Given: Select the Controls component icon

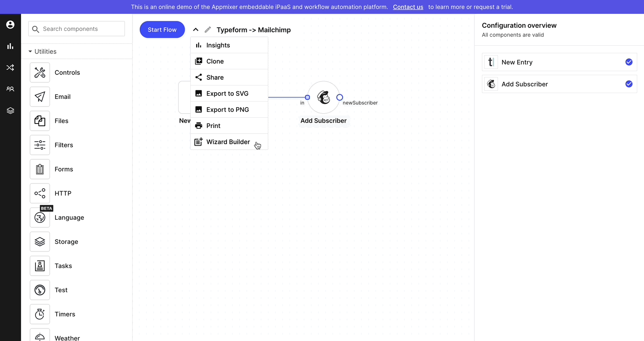Looking at the screenshot, I should point(40,72).
